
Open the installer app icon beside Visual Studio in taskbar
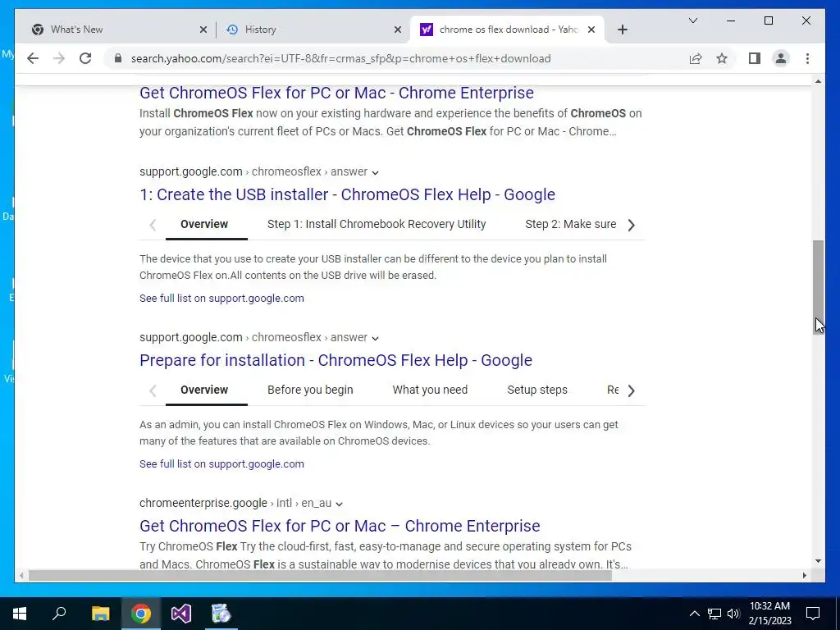tap(221, 614)
